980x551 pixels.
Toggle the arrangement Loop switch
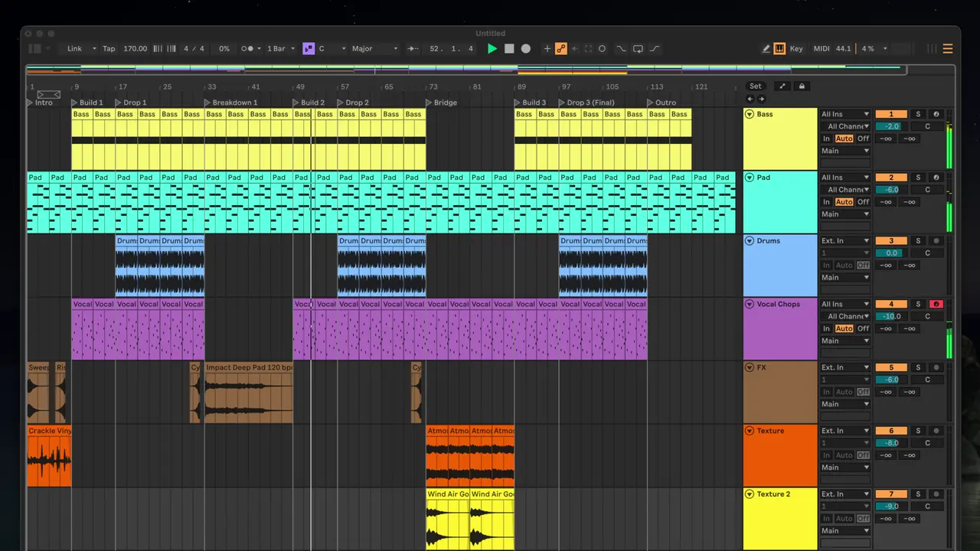(638, 49)
